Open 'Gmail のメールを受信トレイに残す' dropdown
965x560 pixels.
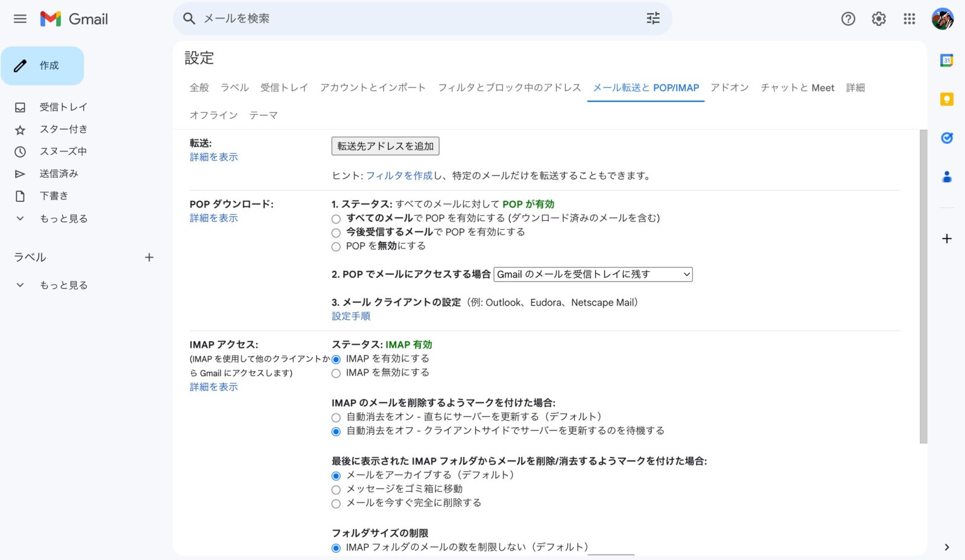pyautogui.click(x=593, y=274)
